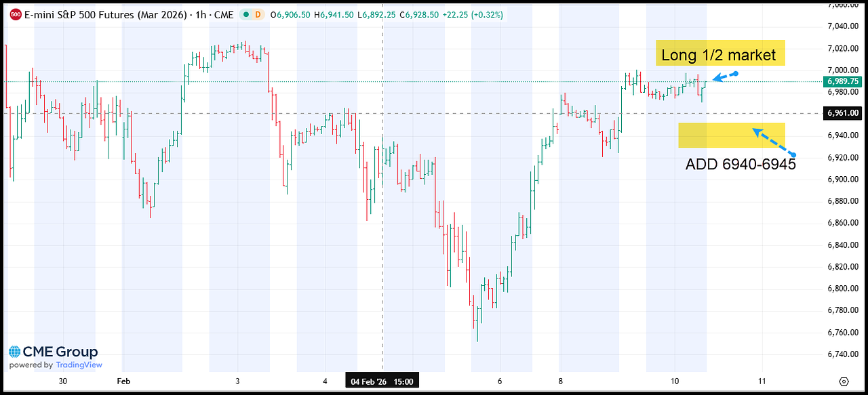
Task: Open chart settings hexagon icon
Action: [844, 381]
